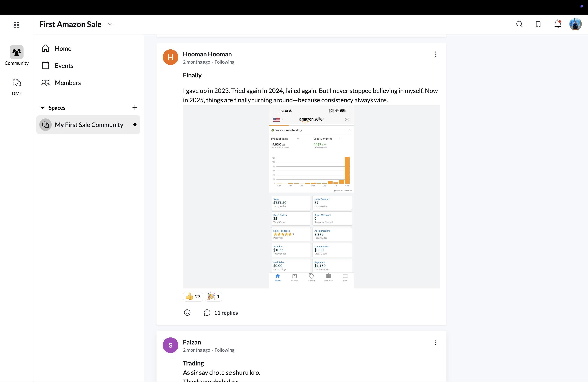Toggle Following status on Hooman's post
Image resolution: width=588 pixels, height=382 pixels.
coord(224,62)
